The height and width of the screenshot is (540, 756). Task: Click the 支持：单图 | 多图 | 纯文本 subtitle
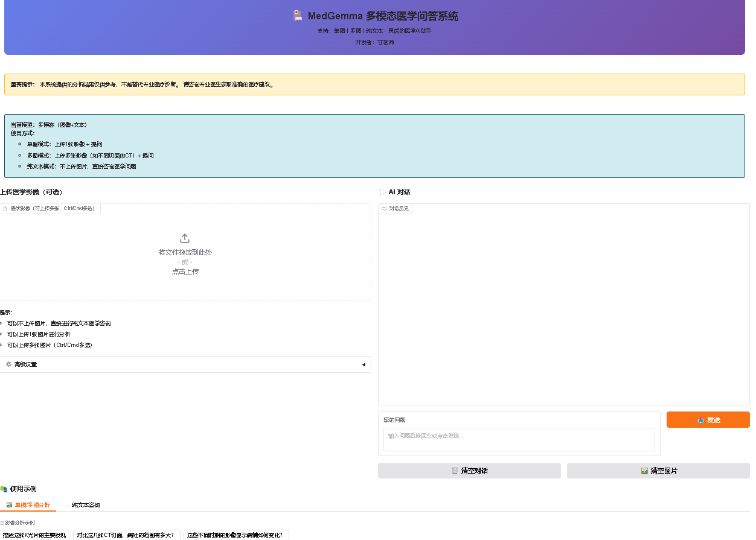(374, 30)
